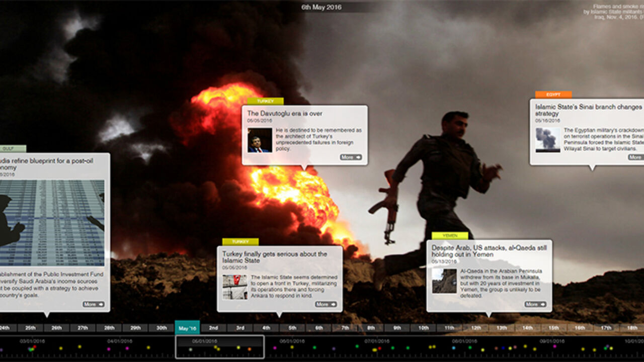Select the 4th on the timeline
644x362 pixels.
click(266, 328)
